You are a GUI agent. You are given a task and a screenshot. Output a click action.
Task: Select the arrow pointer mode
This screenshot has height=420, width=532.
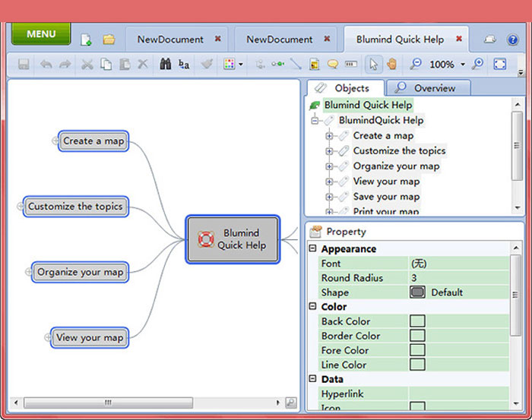point(374,64)
